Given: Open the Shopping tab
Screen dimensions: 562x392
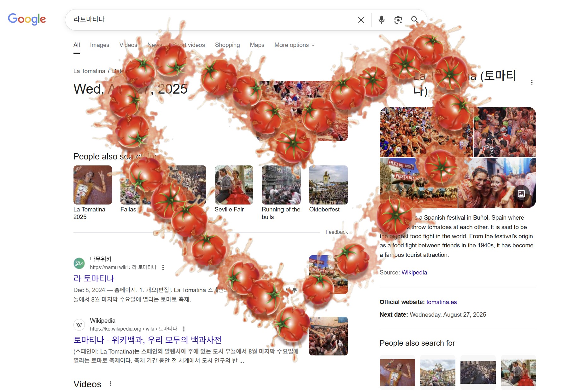Looking at the screenshot, I should click(x=227, y=45).
